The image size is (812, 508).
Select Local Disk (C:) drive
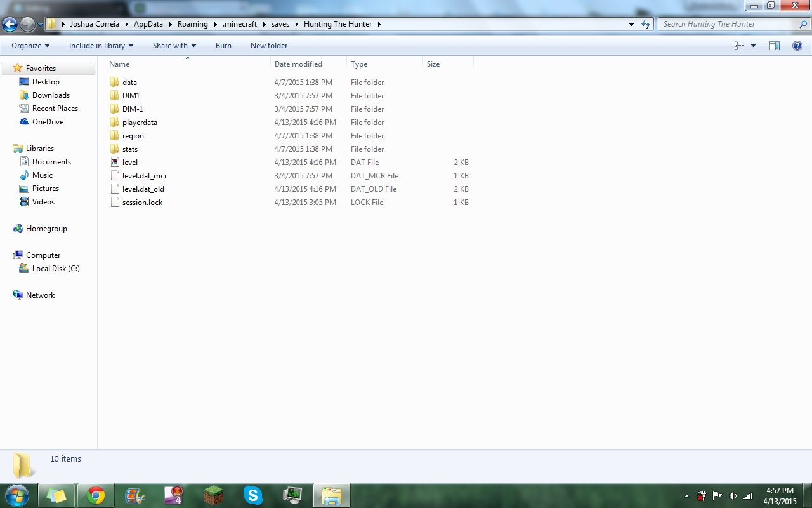tap(56, 269)
